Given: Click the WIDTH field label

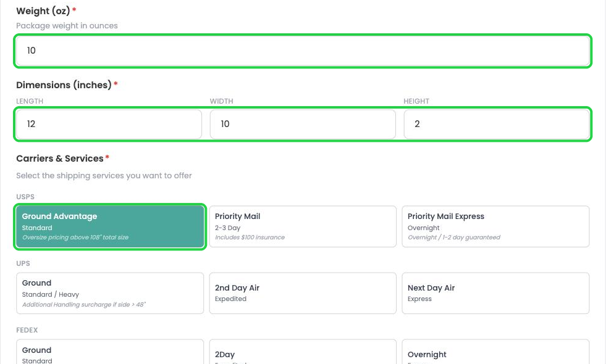Looking at the screenshot, I should (x=221, y=101).
